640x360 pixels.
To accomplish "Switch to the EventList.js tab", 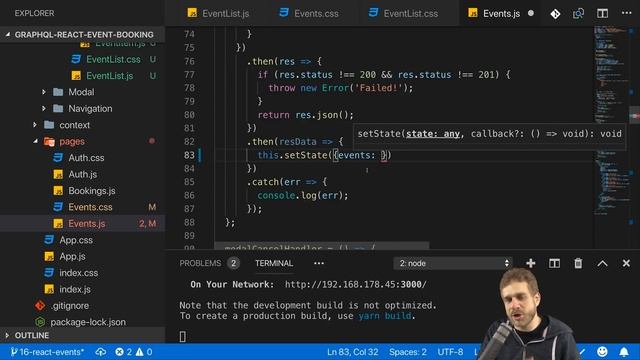I will [x=218, y=13].
